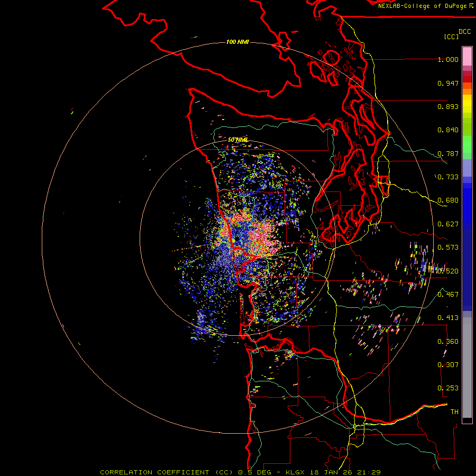Click the 0.360 scale value
This screenshot has width=476, height=476.
tap(448, 342)
